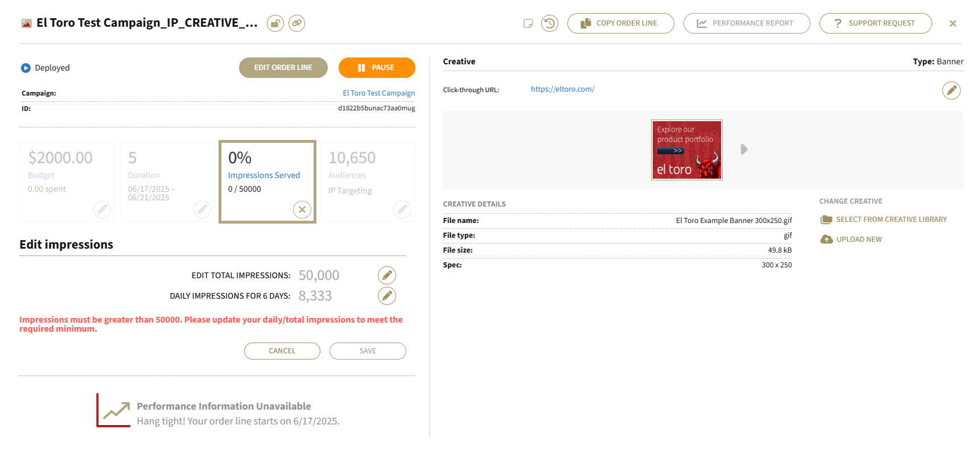Edit budget with pencil icon
980x458 pixels.
point(102,209)
